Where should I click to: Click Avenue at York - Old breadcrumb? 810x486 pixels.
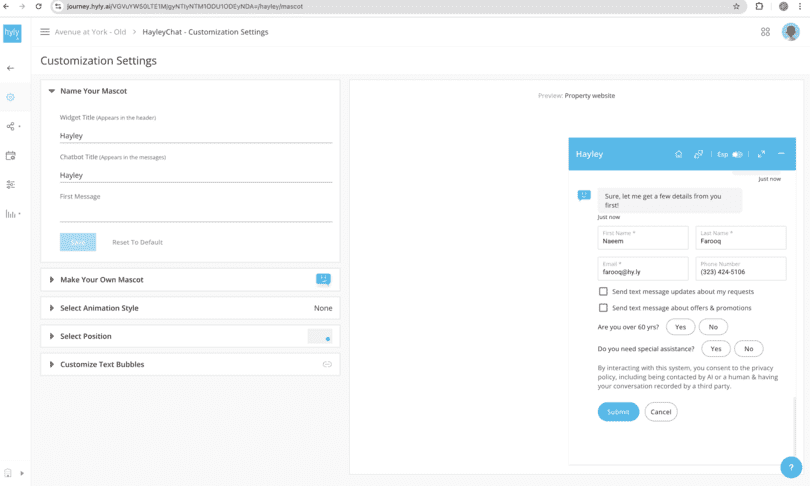(90, 32)
